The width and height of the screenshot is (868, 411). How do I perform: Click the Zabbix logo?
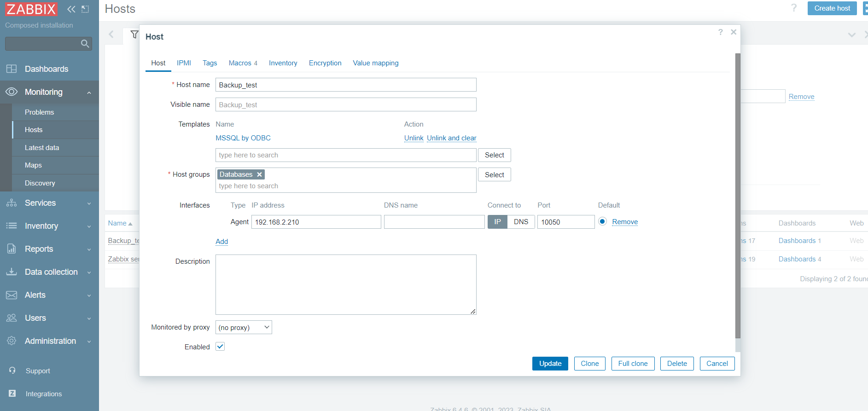31,9
